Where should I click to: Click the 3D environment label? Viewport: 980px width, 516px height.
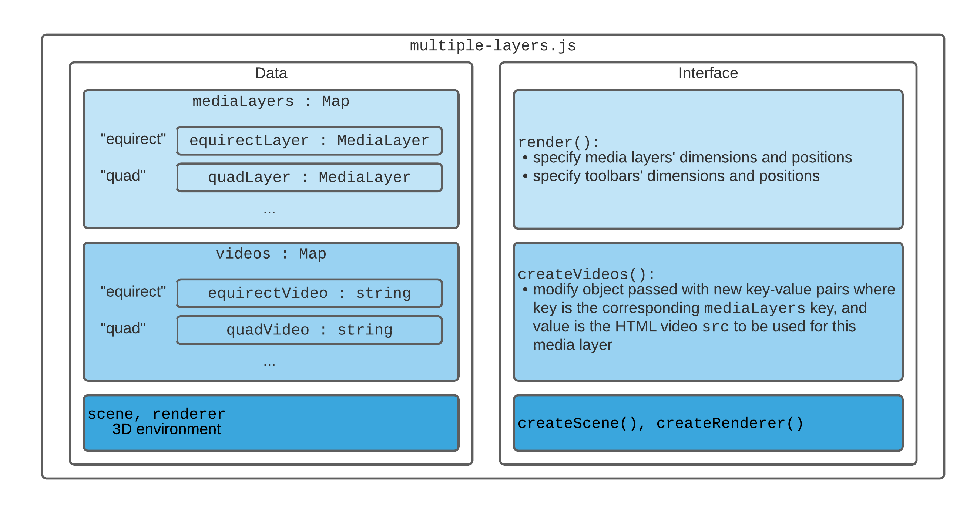[166, 429]
